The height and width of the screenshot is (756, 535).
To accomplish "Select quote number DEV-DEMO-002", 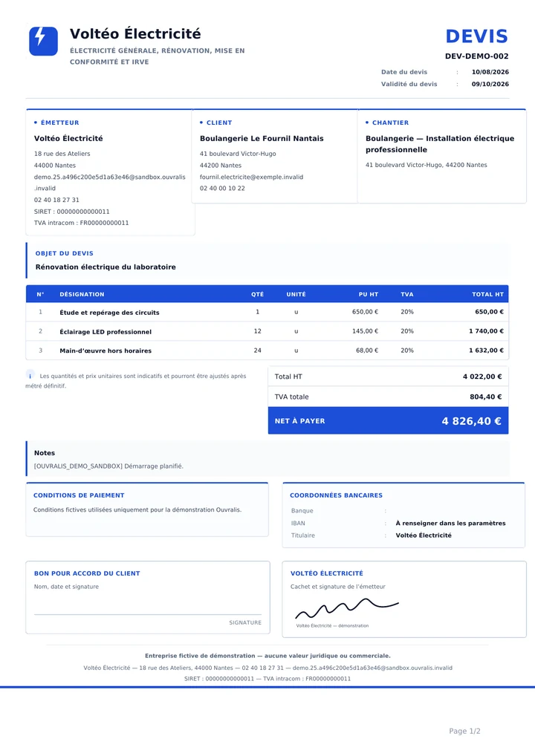I will (x=476, y=56).
